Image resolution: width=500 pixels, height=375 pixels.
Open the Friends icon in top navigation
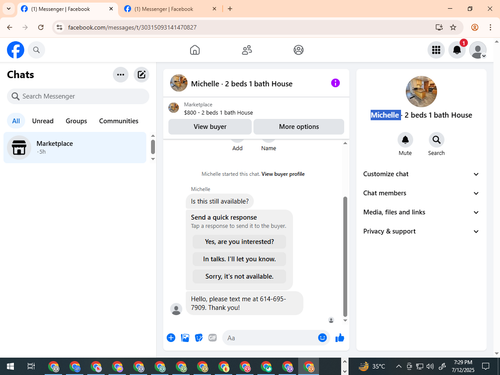coord(247,50)
